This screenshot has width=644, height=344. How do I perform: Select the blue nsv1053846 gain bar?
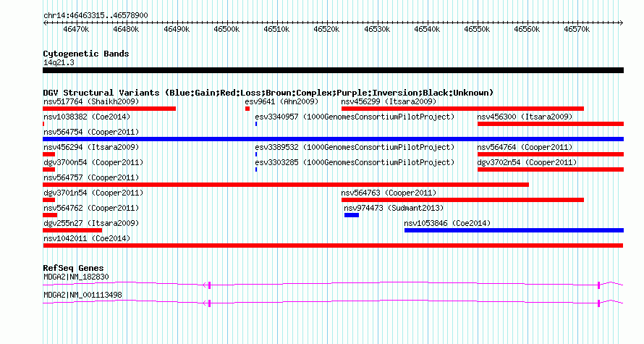click(x=514, y=230)
